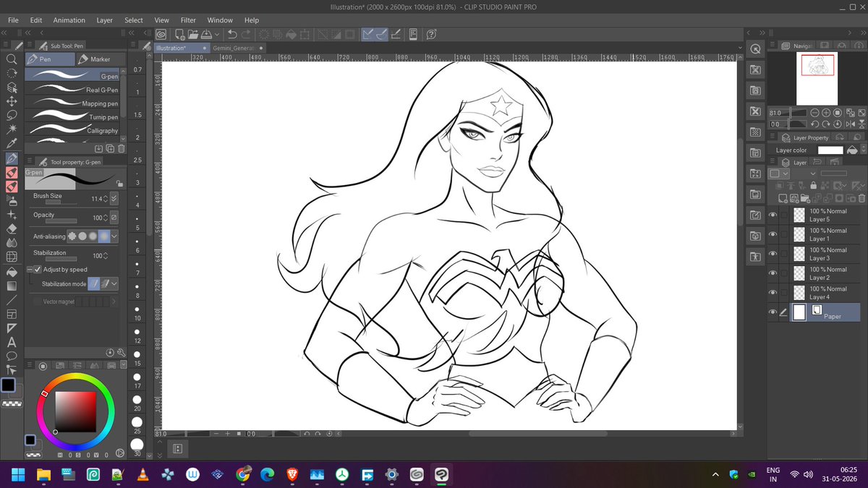The width and height of the screenshot is (868, 488).
Task: Select the Gradient tool
Action: (12, 286)
